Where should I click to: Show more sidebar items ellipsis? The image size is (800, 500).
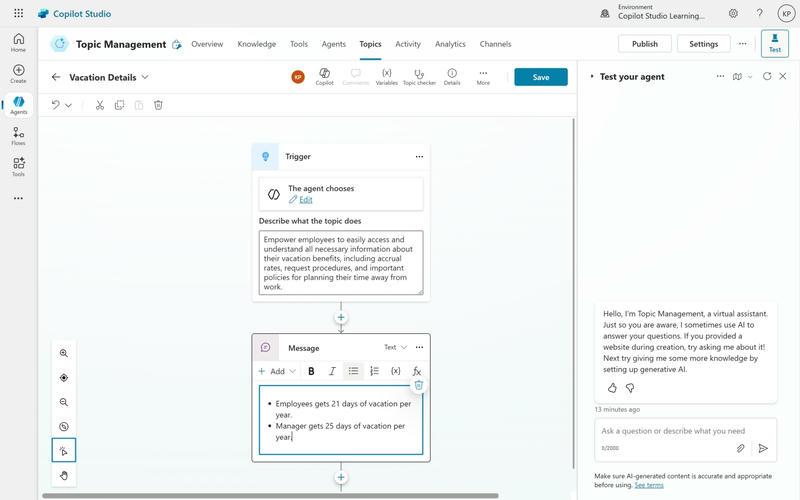tap(18, 198)
